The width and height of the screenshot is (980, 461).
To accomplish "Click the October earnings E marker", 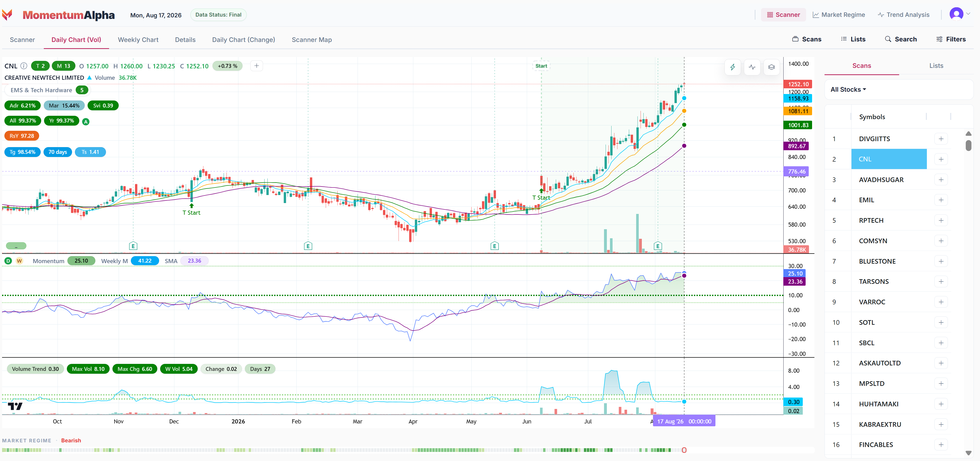I will (x=133, y=246).
